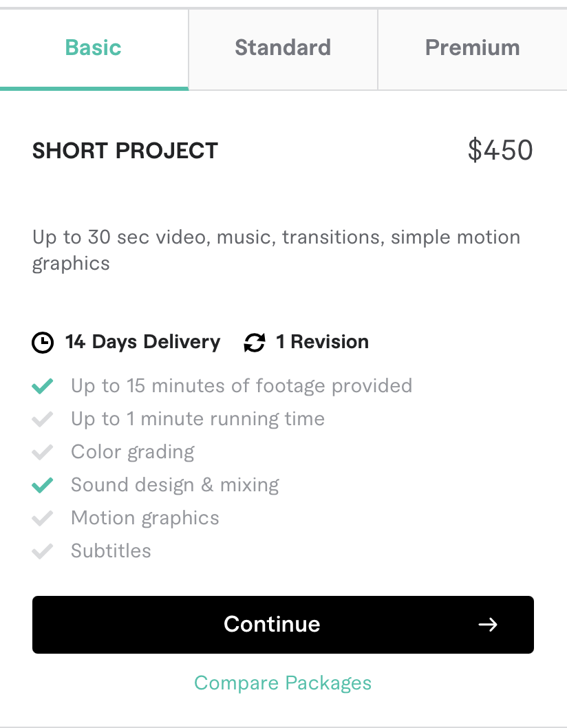This screenshot has height=728, width=567.
Task: Click checkmark beside Motion graphics
Action: (x=43, y=518)
